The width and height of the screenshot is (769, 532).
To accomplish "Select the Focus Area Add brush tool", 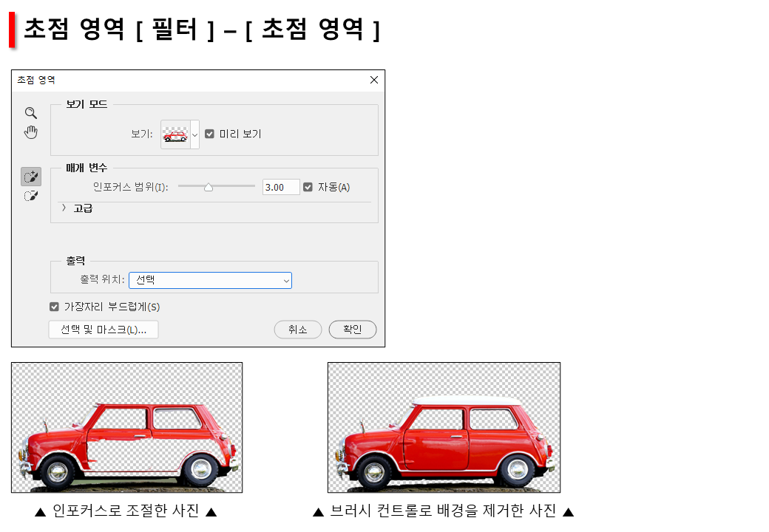I will pyautogui.click(x=31, y=177).
